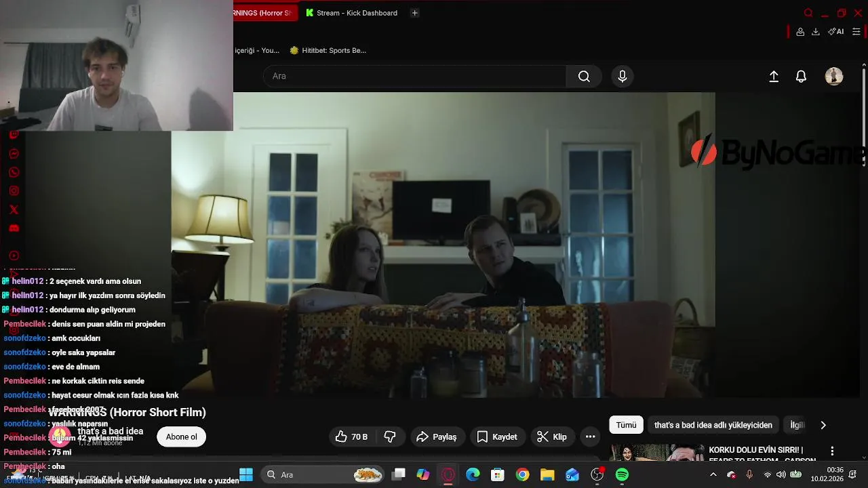Image resolution: width=868 pixels, height=488 pixels.
Task: Open Discord in the browser sidebar
Action: click(14, 228)
